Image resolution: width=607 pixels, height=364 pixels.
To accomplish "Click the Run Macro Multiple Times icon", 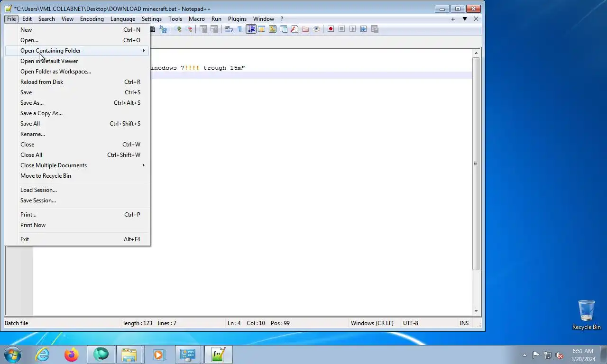I will pos(363,29).
